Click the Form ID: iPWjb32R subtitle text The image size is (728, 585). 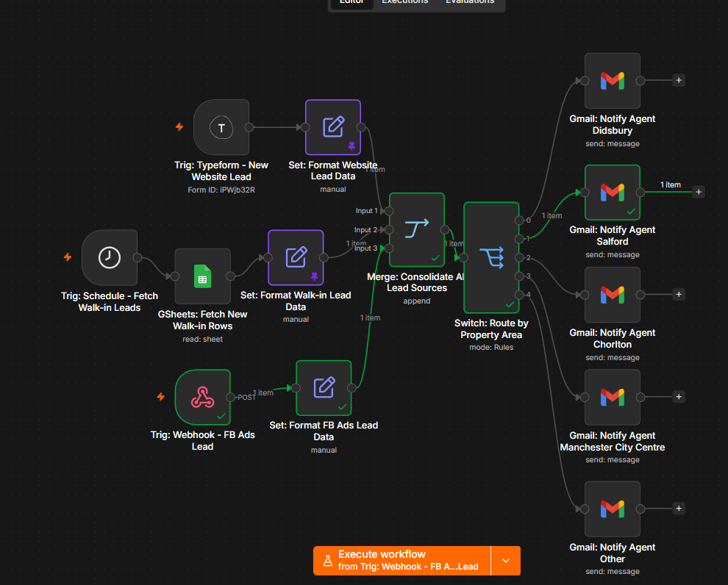tap(221, 190)
